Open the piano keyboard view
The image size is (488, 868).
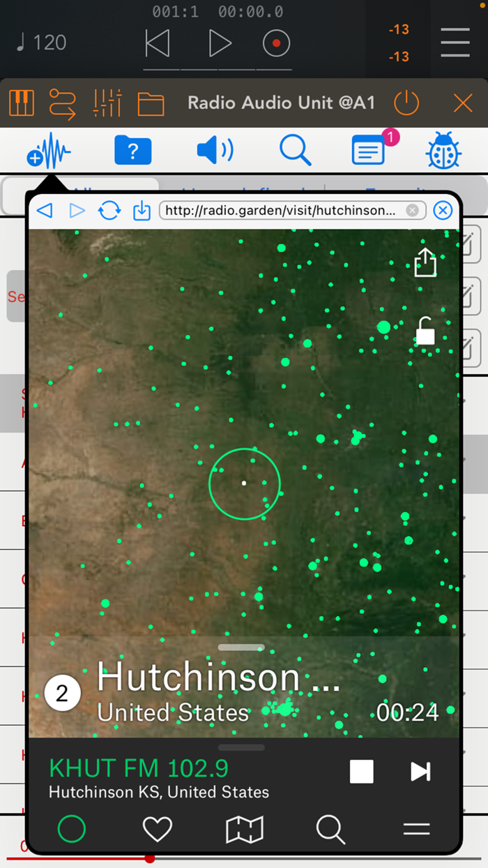(22, 103)
